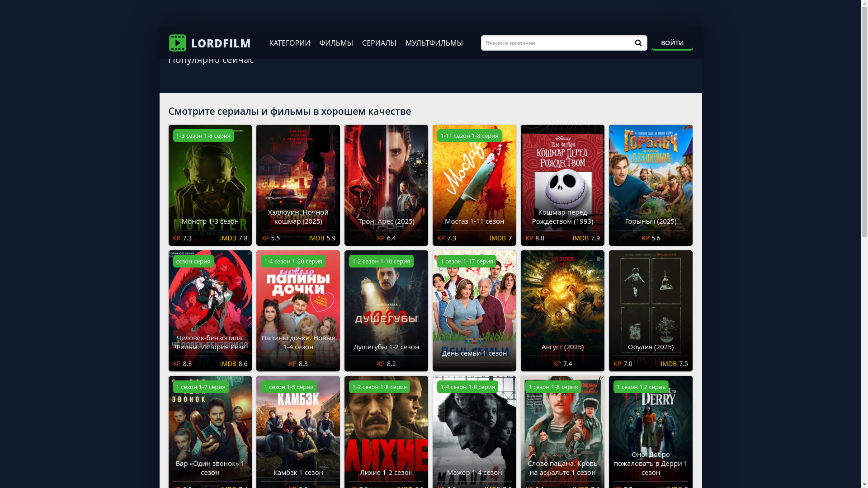Open Душегубы 1-2 сезон poster
Viewport: 868px width, 488px height.
(386, 310)
